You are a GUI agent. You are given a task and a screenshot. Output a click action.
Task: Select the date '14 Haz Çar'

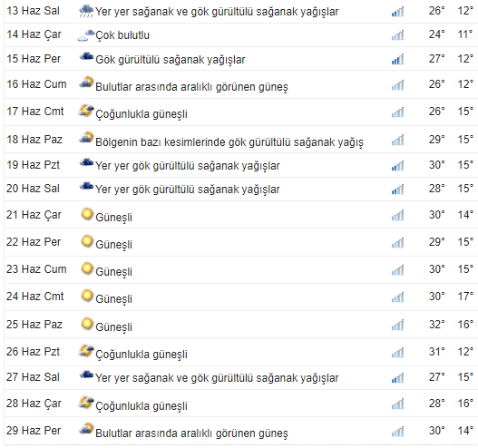tap(34, 34)
